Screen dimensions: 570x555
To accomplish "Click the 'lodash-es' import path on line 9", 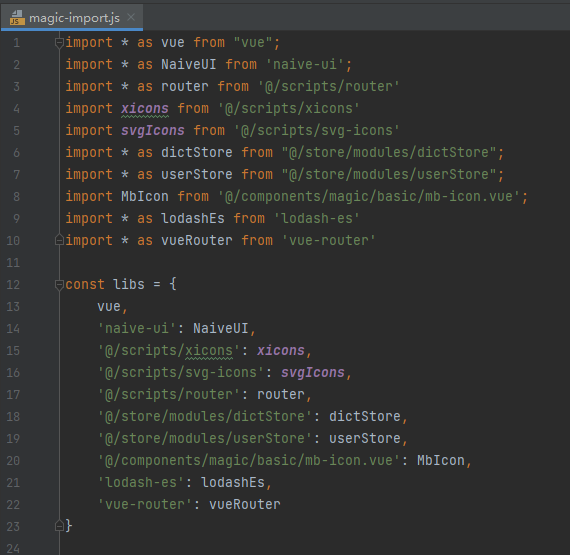I will pos(316,218).
